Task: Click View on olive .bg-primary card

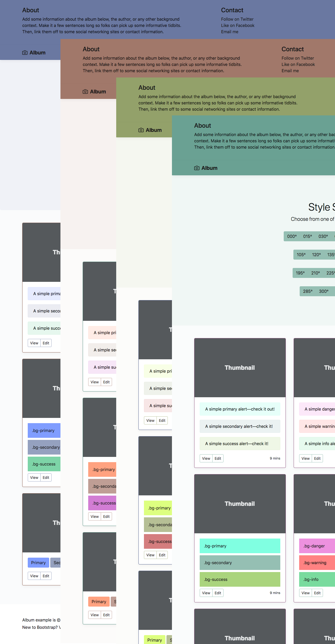Action: tap(150, 555)
